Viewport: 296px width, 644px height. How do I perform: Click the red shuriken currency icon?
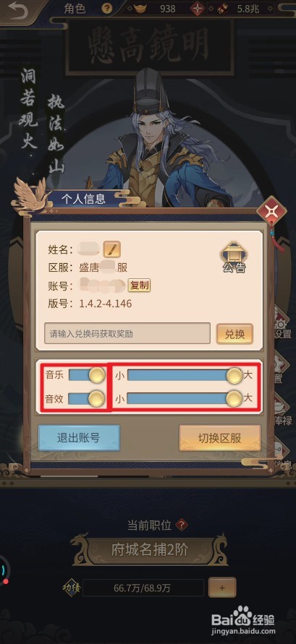(198, 9)
